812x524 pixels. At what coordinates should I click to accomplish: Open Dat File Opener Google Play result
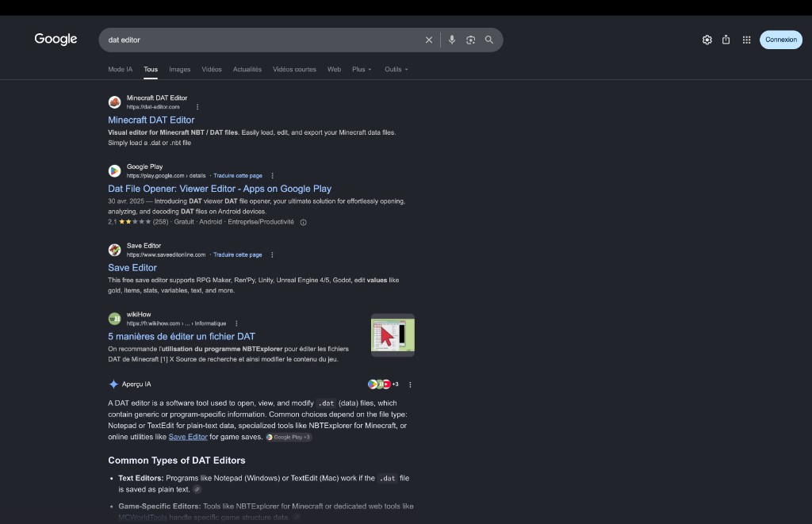[220, 189]
